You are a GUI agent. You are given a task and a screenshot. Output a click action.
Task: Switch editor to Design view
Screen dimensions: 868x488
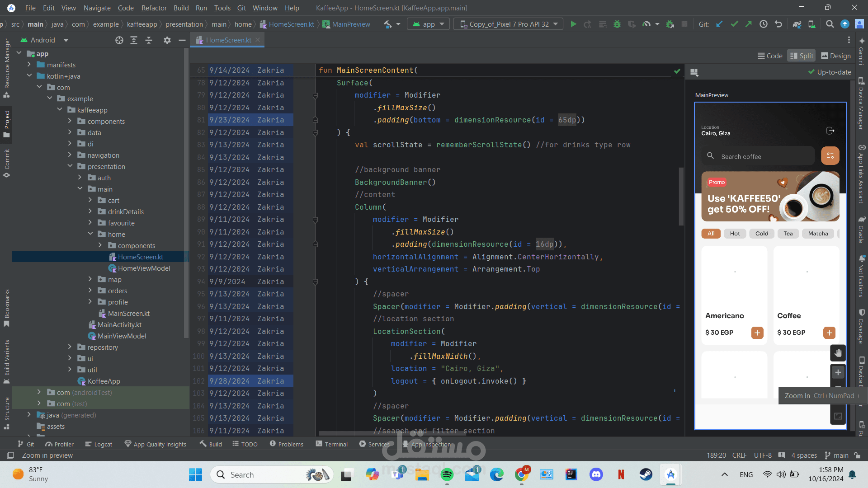[835, 56]
